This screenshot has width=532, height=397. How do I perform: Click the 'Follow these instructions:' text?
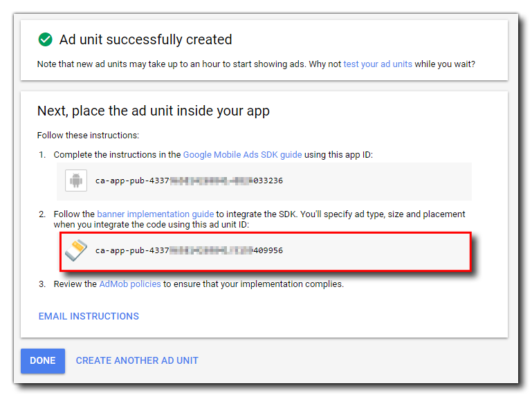coord(88,135)
